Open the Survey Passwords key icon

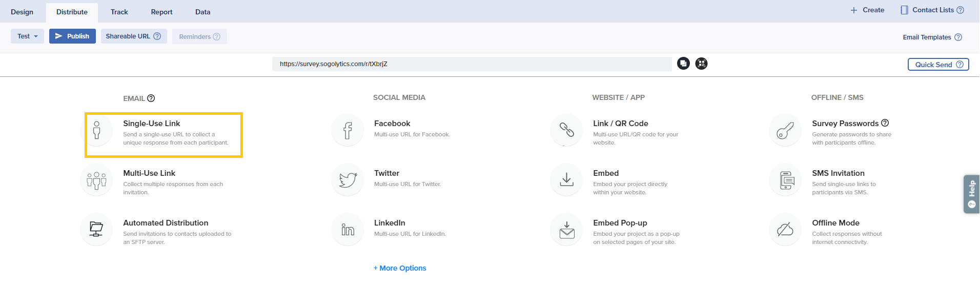785,130
